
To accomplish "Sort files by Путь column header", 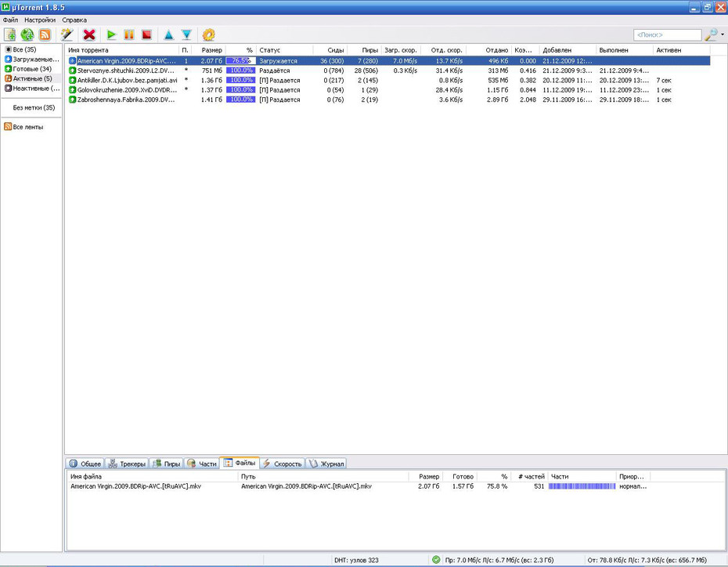I will (x=323, y=476).
